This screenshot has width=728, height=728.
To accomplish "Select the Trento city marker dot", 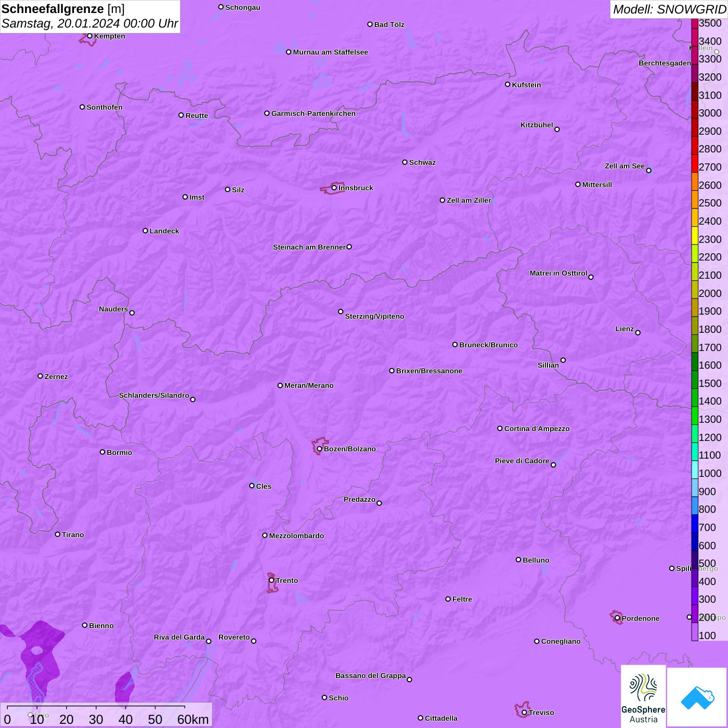I will 271,580.
